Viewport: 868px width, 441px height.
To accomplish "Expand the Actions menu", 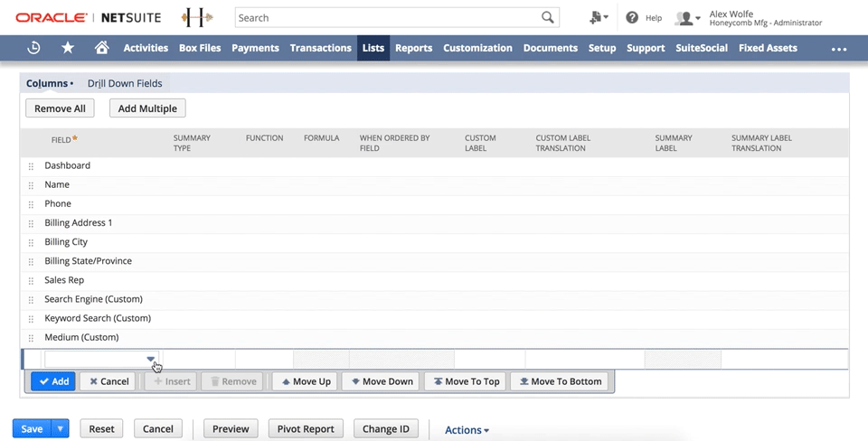I will (467, 430).
